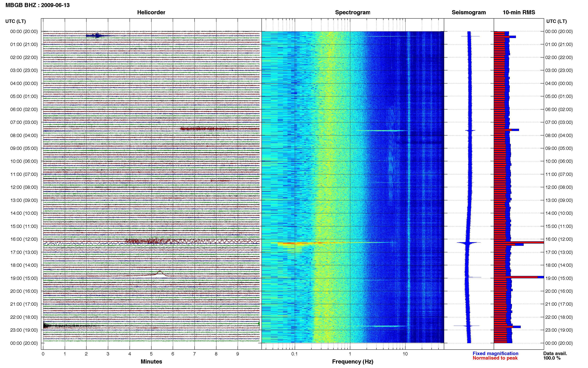Image resolution: width=588 pixels, height=368 pixels.
Task: Click the seismogram spike near 22:40
Action: click(466, 326)
